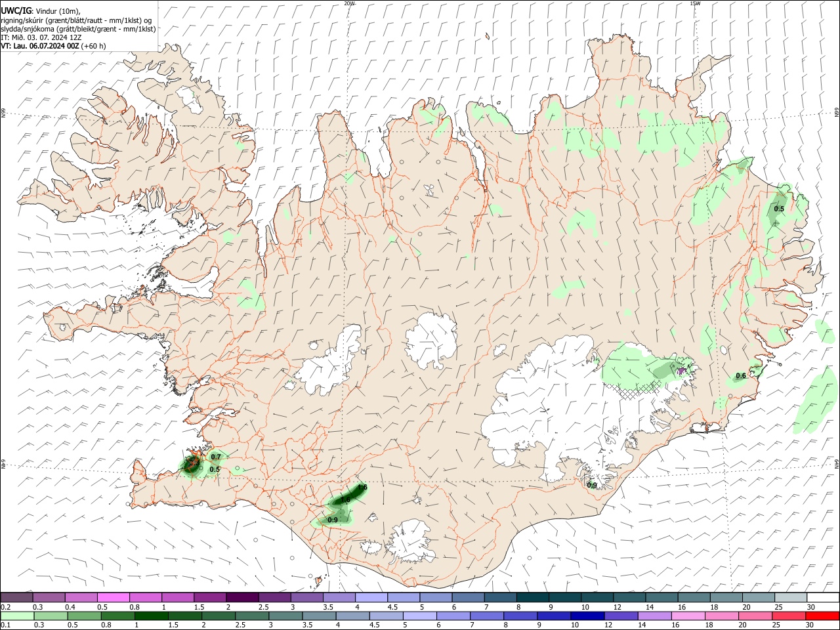Click the 'VT: Lau. 06.07.2024 00Z' valid time
The image size is (840, 630).
(40, 46)
